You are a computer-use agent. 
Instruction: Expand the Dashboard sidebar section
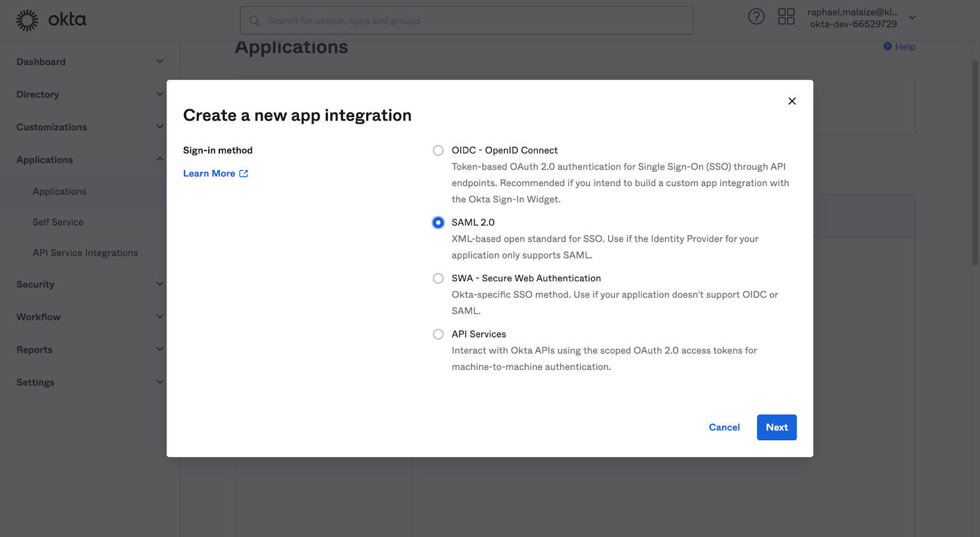point(160,61)
